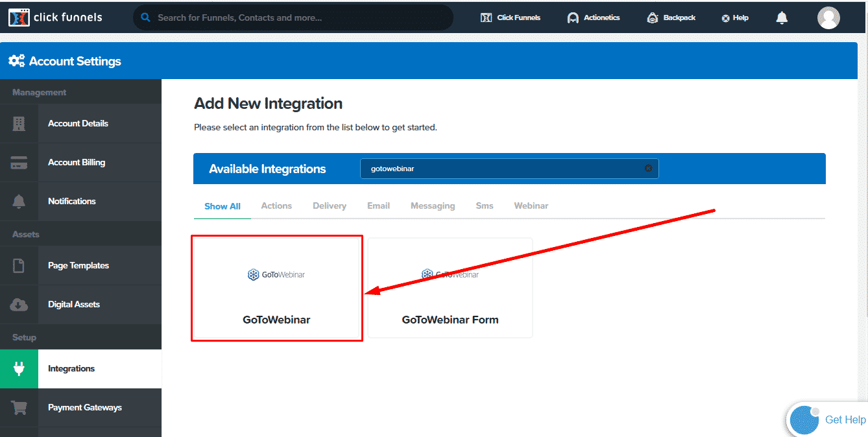Open the Backpack menu
Viewport: 868px width, 437px height.
coord(671,18)
